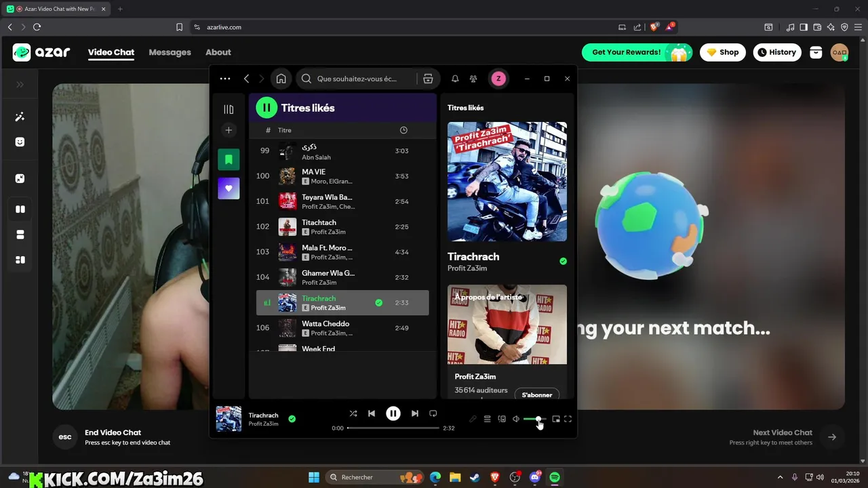The width and height of the screenshot is (868, 488).
Task: Click the S'abonner button for Profit Za3im
Action: click(x=536, y=394)
